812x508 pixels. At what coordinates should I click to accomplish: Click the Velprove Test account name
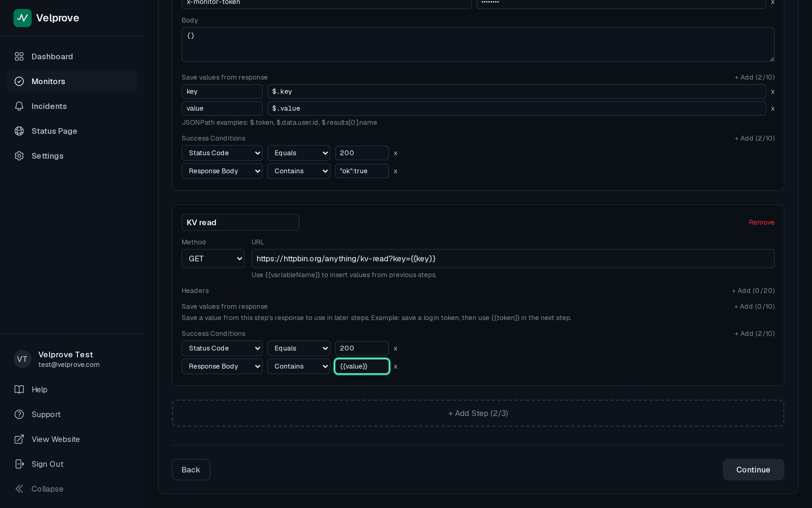65,354
